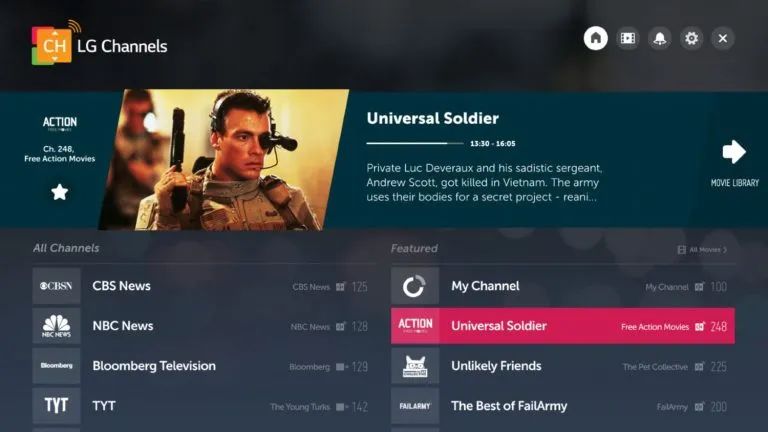Screen dimensions: 768x432
Task: Click the ACTION channel logo in banner
Action: click(60, 123)
